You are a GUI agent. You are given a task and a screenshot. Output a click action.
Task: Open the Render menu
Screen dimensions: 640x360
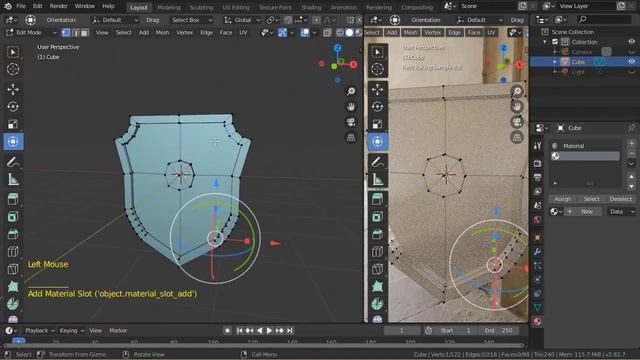tap(58, 6)
